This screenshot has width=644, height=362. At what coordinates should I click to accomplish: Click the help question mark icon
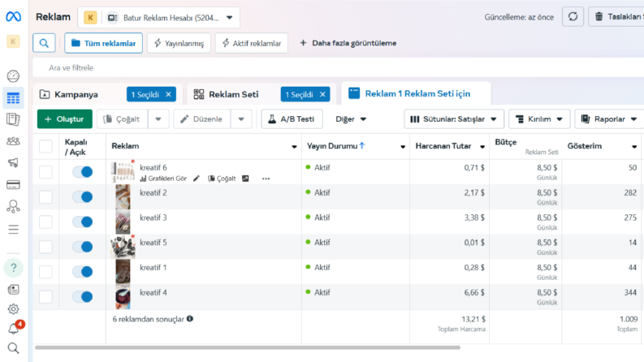click(x=13, y=268)
